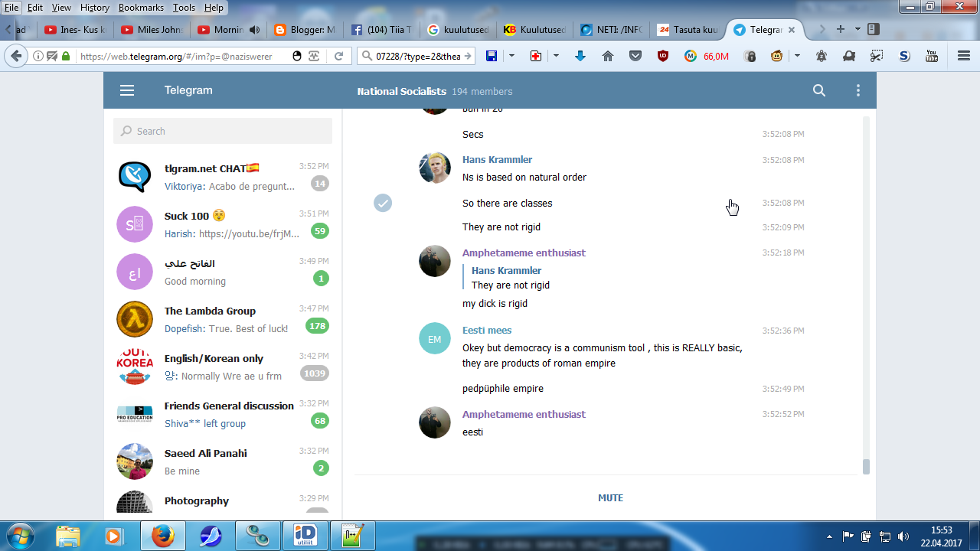Expand the red cross icon dropdown arrow
The image size is (980, 551).
[556, 56]
